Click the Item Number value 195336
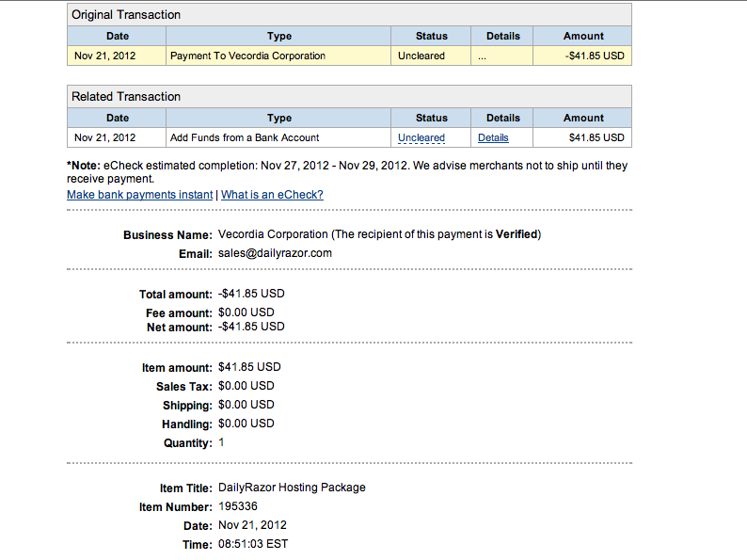The image size is (747, 560). pos(238,506)
